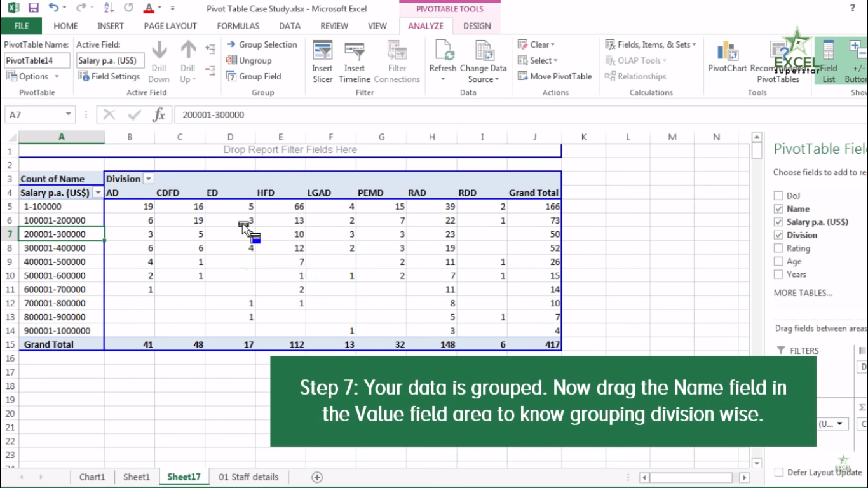This screenshot has width=868, height=488.
Task: Check the Rating field checkbox
Action: click(x=778, y=248)
